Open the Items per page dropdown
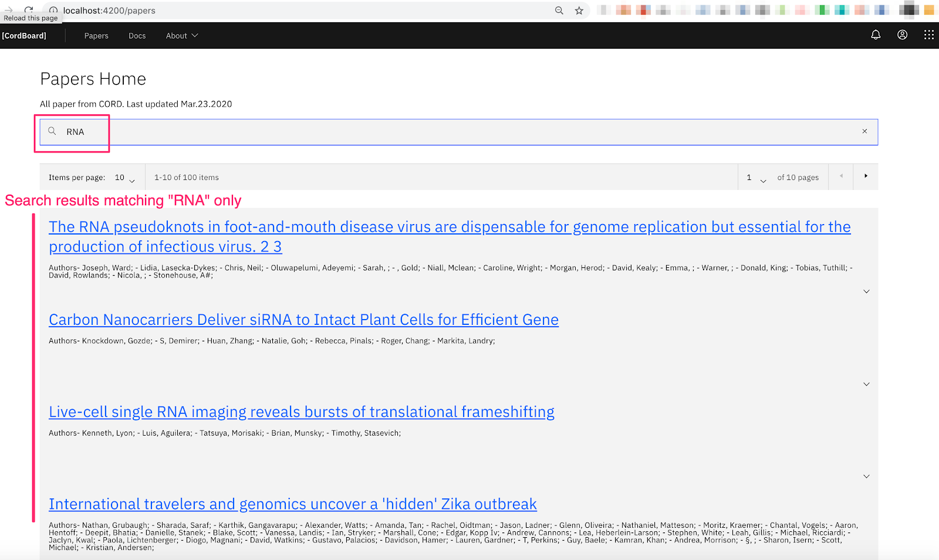939x560 pixels. tap(125, 178)
